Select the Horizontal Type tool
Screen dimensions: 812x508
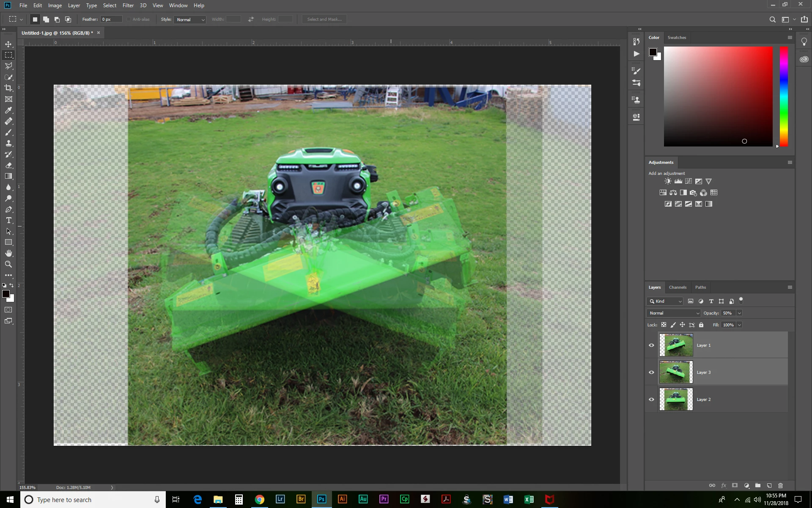(x=8, y=221)
